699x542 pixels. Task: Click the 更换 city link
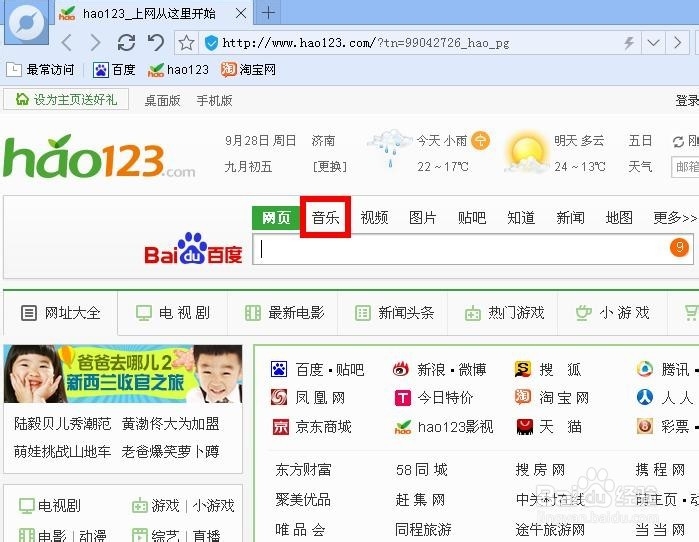point(329,167)
